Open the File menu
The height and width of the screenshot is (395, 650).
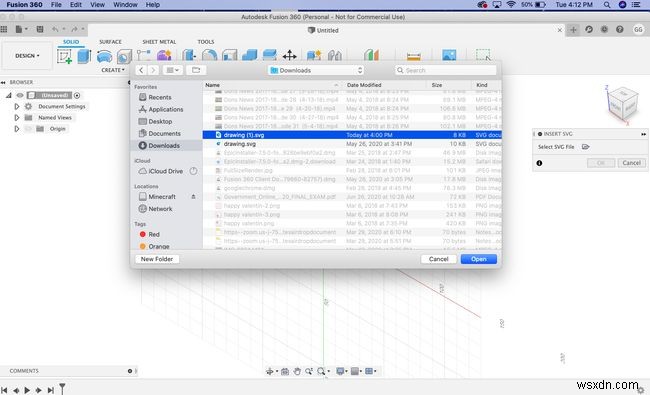click(x=56, y=5)
